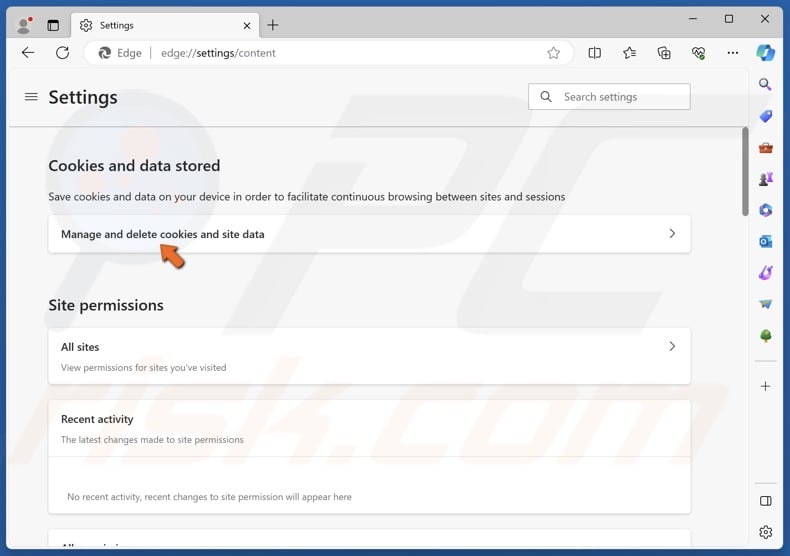Viewport: 790px width, 556px height.
Task: Open Outlook in sidebar
Action: pos(766,242)
